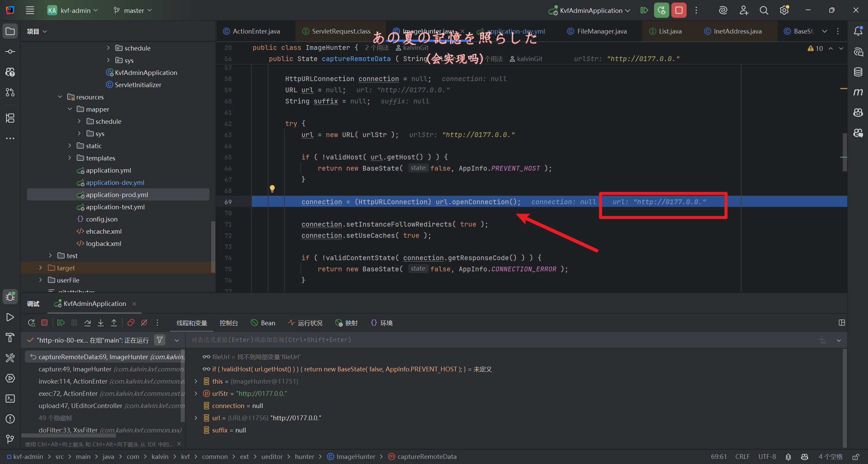
Task: Toggle the thread filter icon
Action: coord(160,340)
